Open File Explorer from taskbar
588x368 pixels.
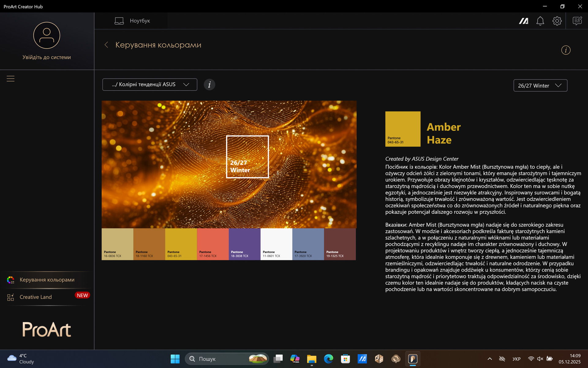312,359
